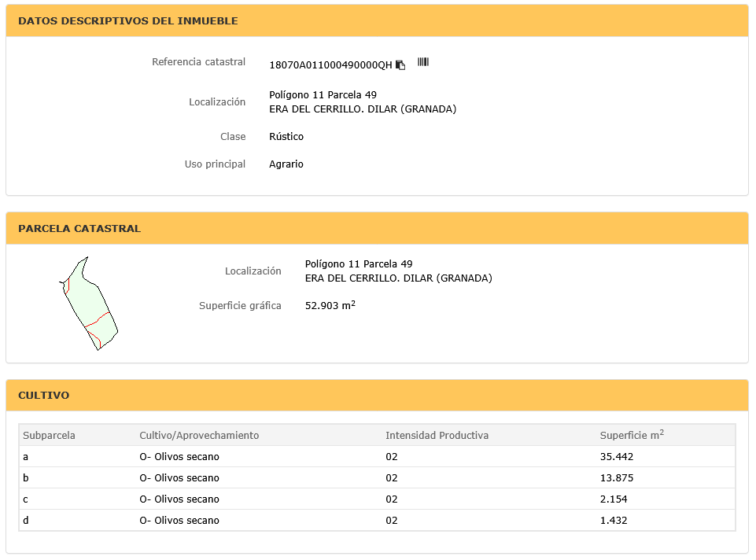The width and height of the screenshot is (756, 560).
Task: Click 'Polígono 11 Parcela 49' under Parcela Catastral
Action: pos(359,263)
